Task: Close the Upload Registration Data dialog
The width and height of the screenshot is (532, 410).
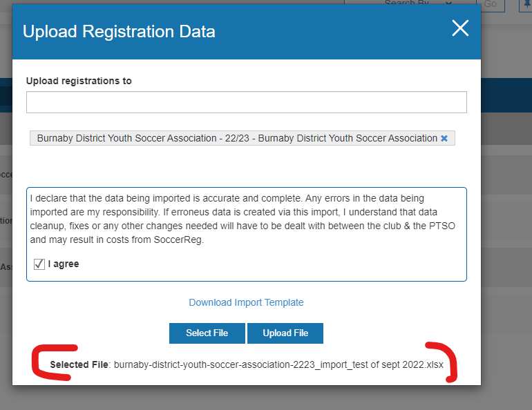Action: (460, 28)
